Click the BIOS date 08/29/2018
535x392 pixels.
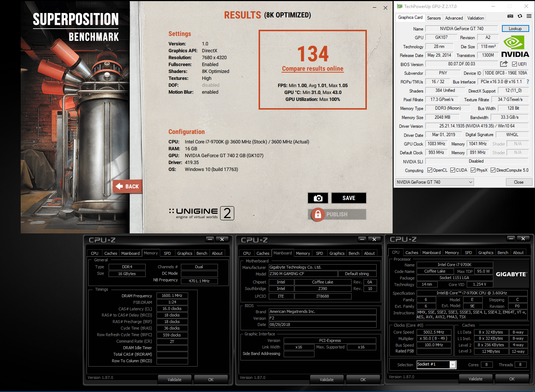[x=323, y=324]
